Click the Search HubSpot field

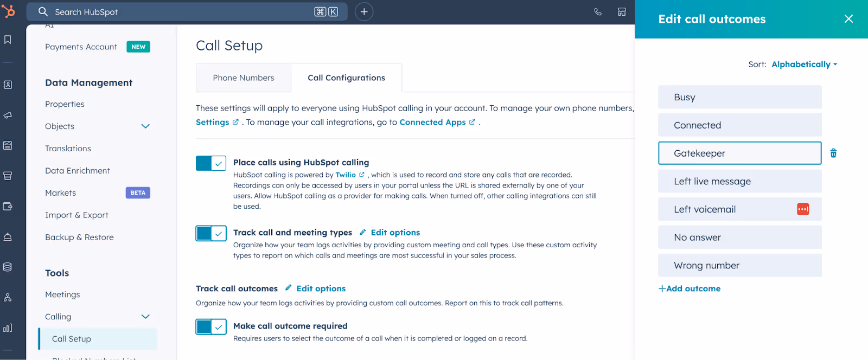(x=187, y=11)
